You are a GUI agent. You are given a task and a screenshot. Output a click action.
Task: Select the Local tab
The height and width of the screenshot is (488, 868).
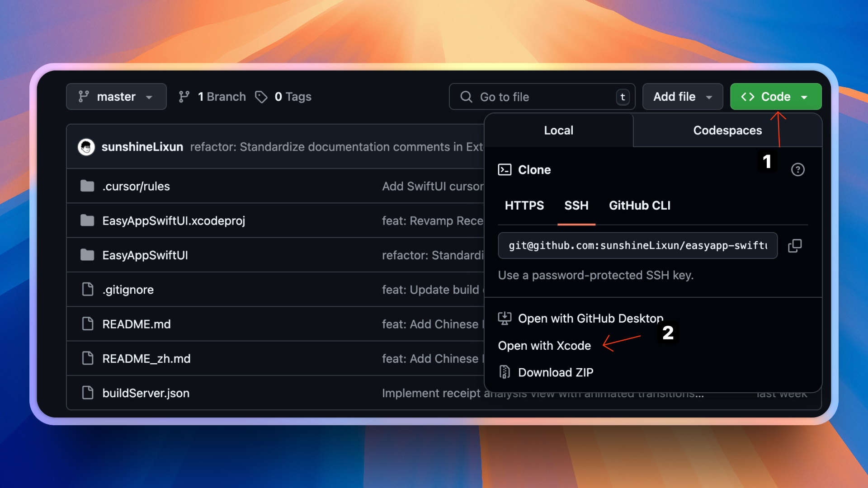pos(558,131)
